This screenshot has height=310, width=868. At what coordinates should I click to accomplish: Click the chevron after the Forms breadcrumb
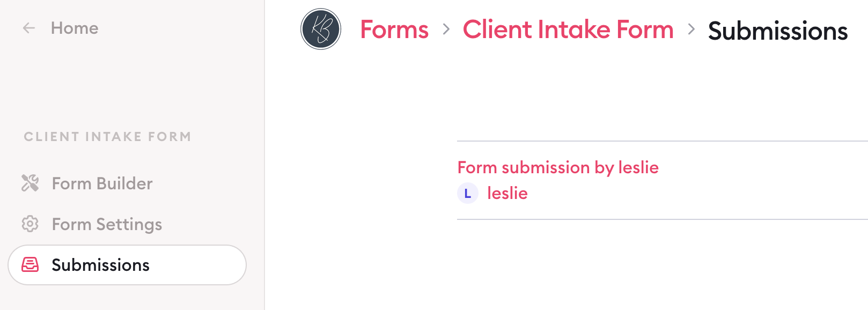pyautogui.click(x=446, y=29)
